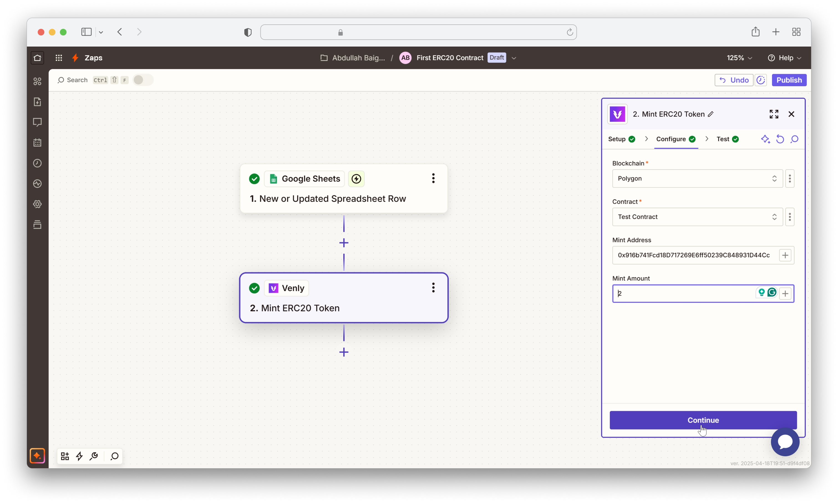The width and height of the screenshot is (838, 504).
Task: Expand the Mint ERC20 Token panel fullscreen
Action: tap(774, 114)
